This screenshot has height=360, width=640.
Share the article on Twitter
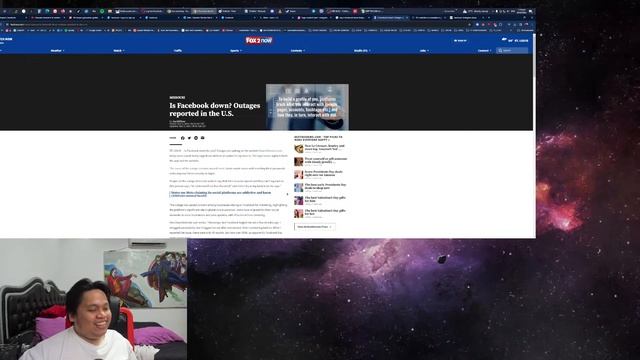point(189,138)
